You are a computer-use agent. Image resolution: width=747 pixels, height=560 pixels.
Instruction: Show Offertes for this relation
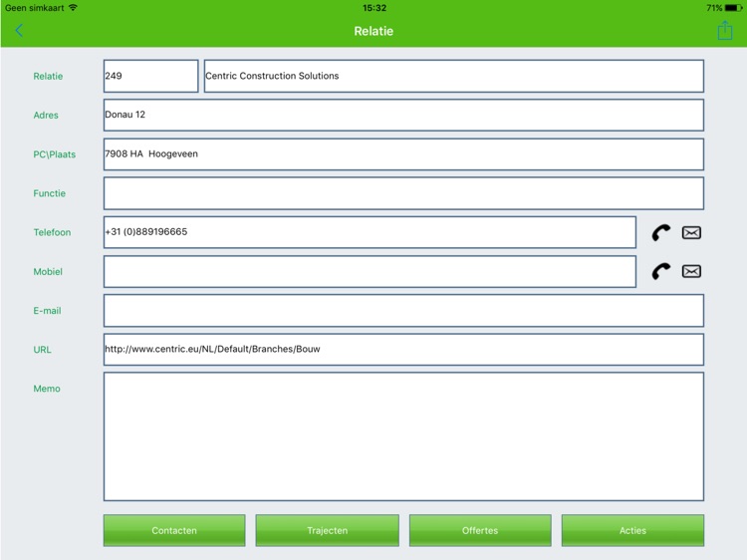(x=480, y=530)
